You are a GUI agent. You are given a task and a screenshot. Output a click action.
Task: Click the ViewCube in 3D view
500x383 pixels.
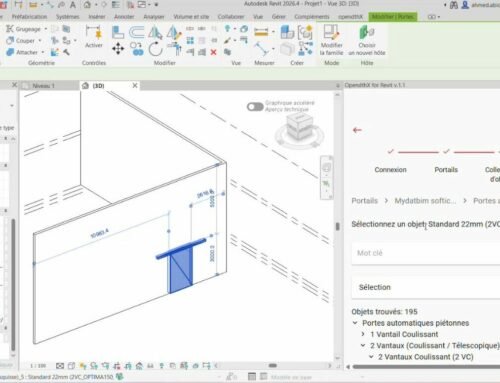[299, 128]
